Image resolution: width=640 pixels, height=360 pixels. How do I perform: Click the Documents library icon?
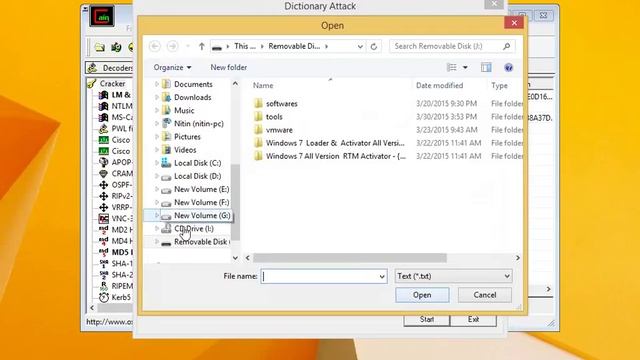pos(166,84)
